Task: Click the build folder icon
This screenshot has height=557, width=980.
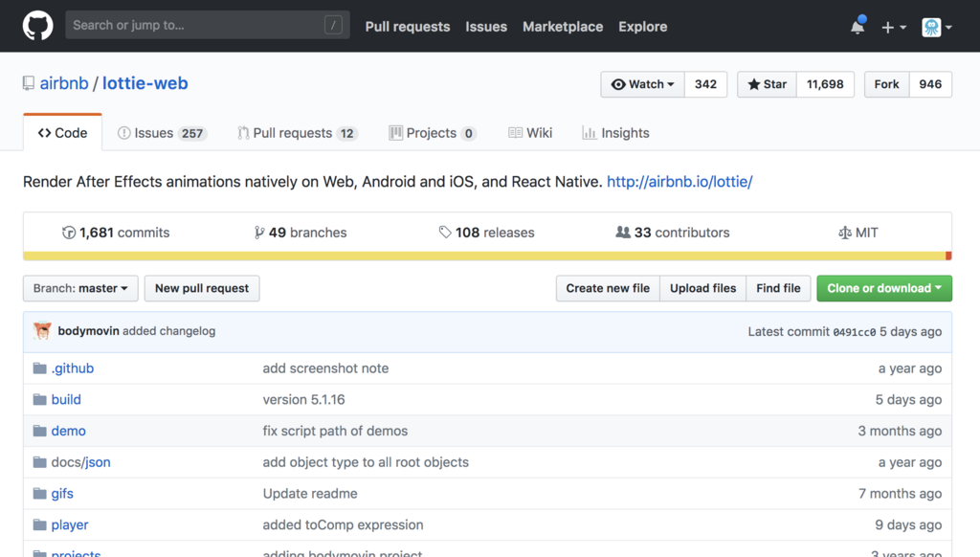Action: click(x=39, y=399)
